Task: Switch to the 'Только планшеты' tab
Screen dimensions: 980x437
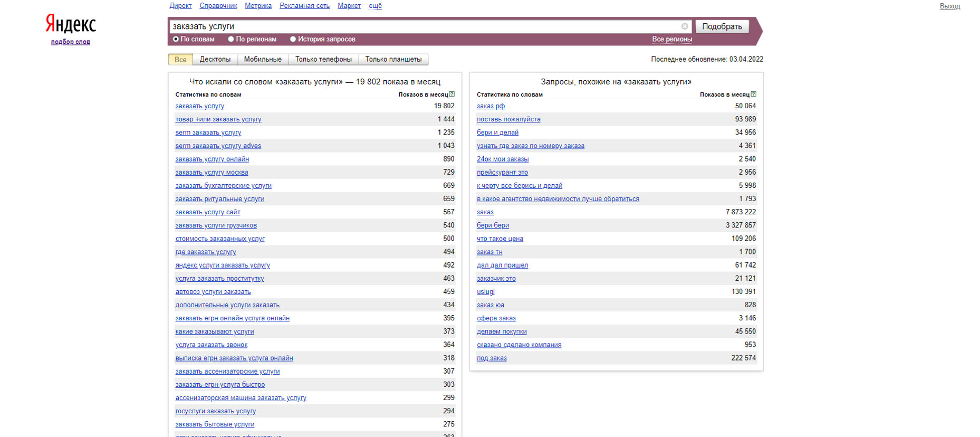Action: click(393, 60)
